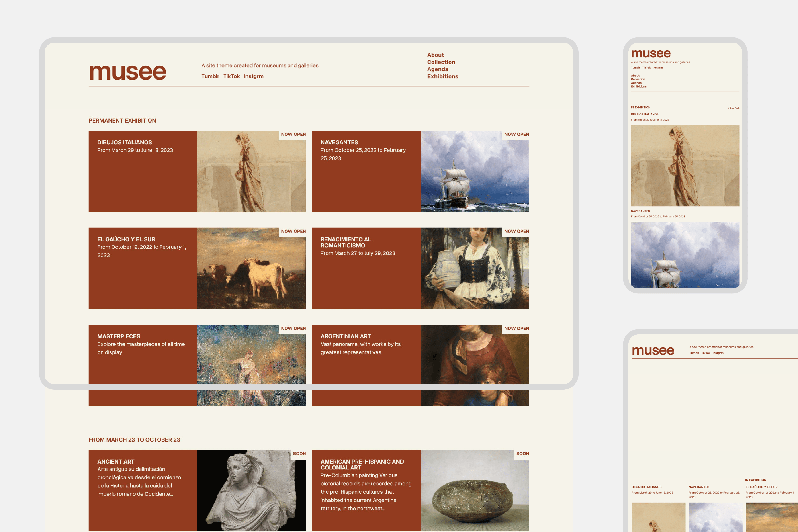Open the Ancient Art sculpture image
Image resolution: width=798 pixels, height=532 pixels.
[251, 490]
